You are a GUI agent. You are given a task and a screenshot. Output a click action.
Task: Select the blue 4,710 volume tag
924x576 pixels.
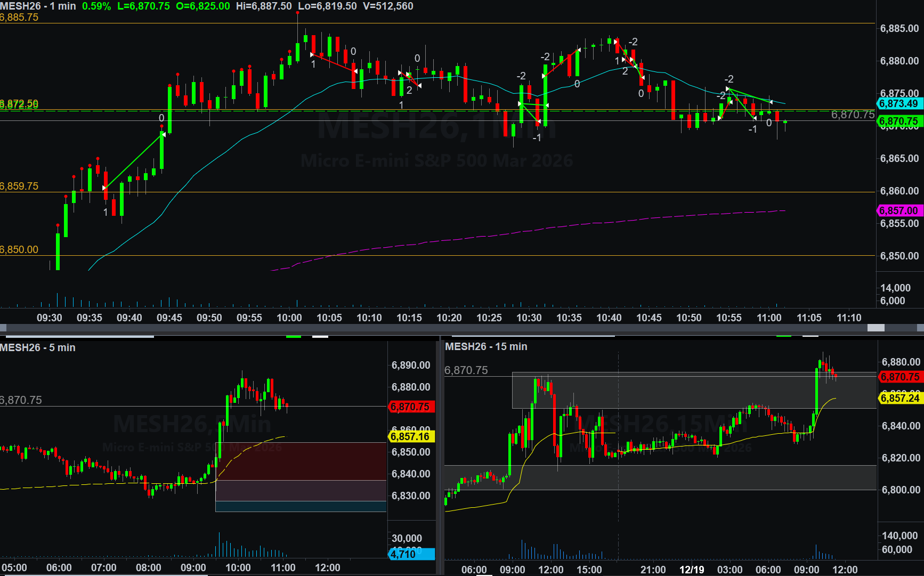pyautogui.click(x=410, y=554)
